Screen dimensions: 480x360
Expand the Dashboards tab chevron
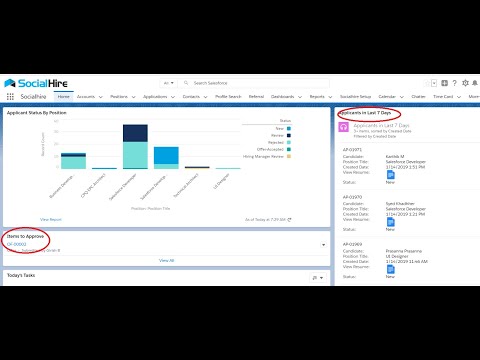coord(300,97)
